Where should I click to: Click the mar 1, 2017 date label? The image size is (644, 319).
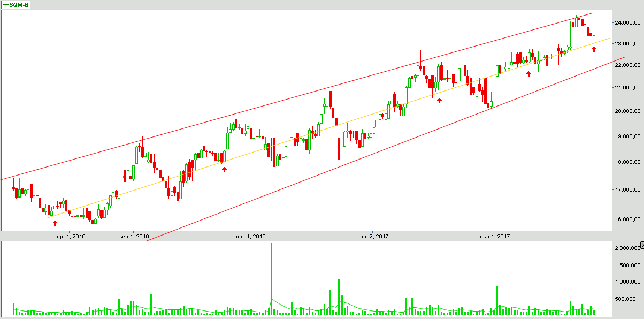pos(494,236)
